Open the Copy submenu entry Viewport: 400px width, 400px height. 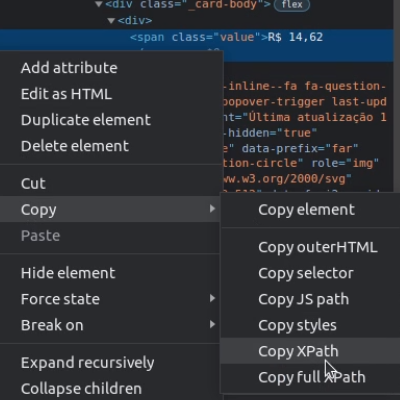(x=110, y=209)
